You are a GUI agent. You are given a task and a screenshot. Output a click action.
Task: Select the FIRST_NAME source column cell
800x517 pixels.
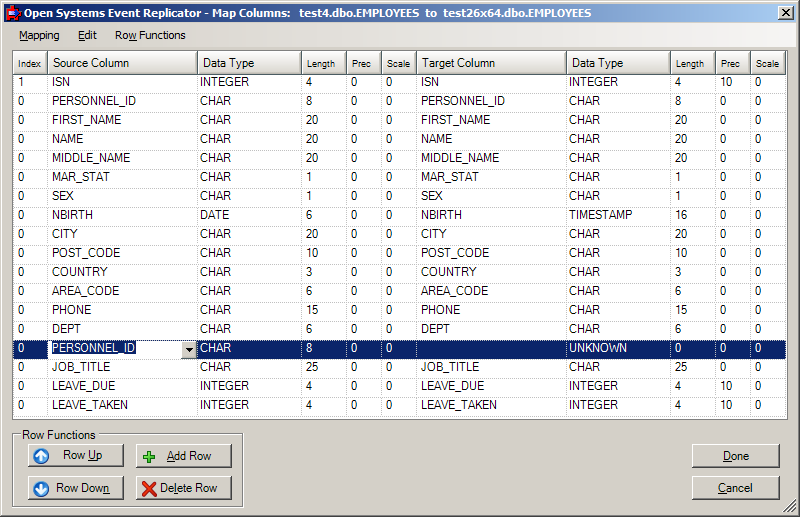122,120
